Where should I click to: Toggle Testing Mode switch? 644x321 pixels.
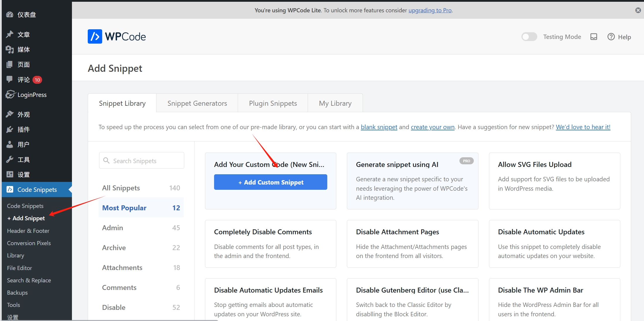click(529, 37)
